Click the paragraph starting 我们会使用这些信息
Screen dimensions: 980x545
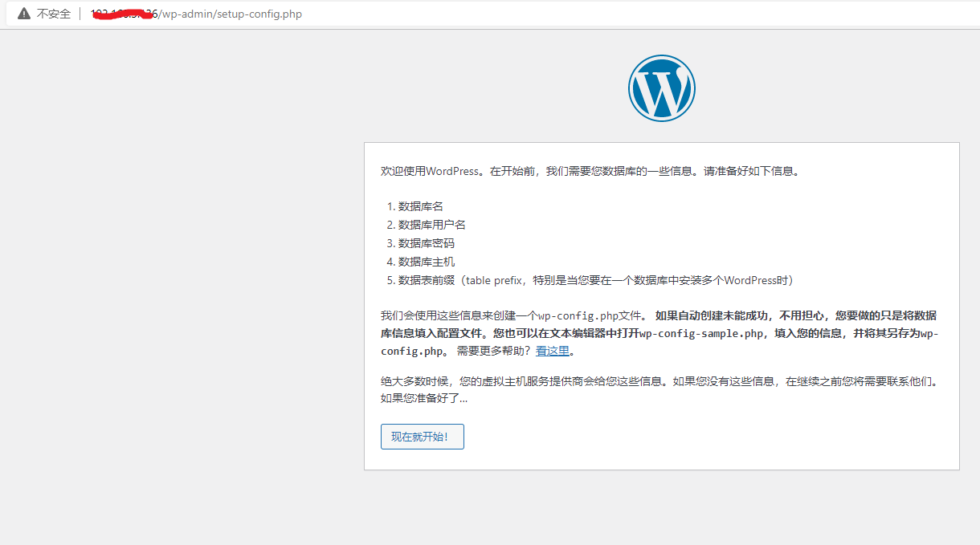point(659,332)
